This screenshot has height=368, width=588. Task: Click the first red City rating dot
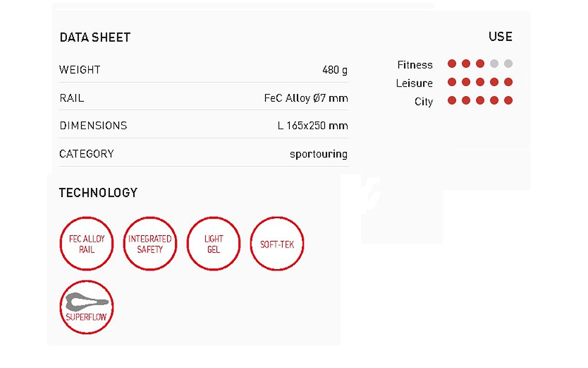pos(452,100)
